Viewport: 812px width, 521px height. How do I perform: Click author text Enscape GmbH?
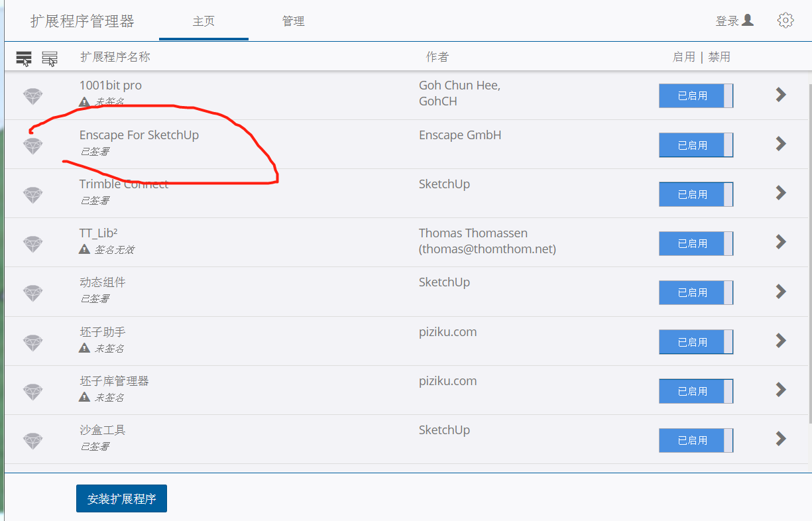pos(460,135)
